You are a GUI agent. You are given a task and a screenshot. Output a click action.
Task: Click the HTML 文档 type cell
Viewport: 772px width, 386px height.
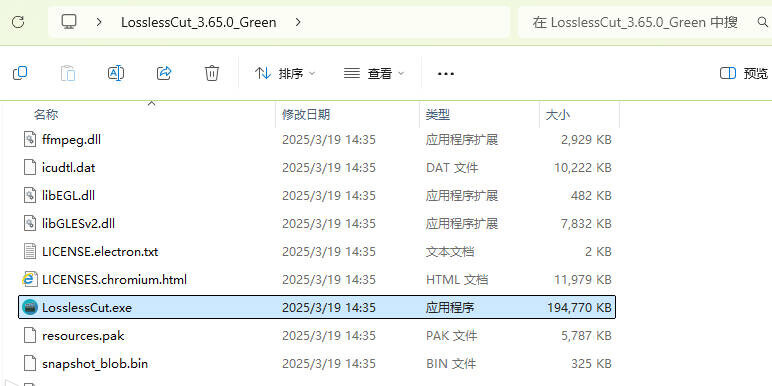click(x=456, y=280)
